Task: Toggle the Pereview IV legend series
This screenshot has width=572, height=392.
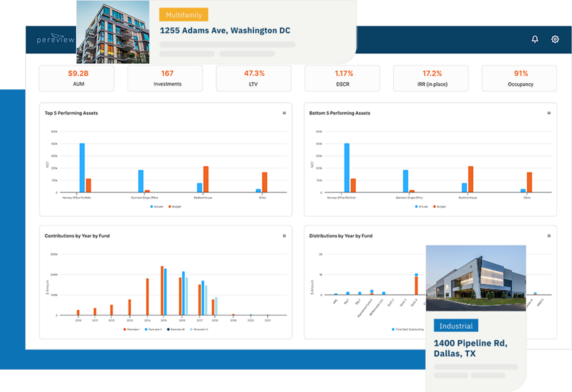Action: 199,329
